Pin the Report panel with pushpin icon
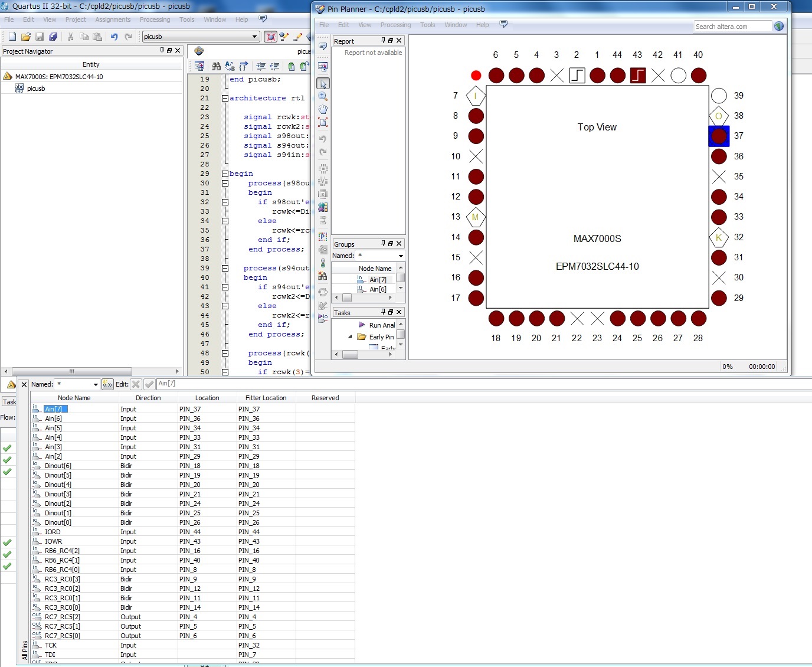The image size is (812, 667). click(x=383, y=41)
